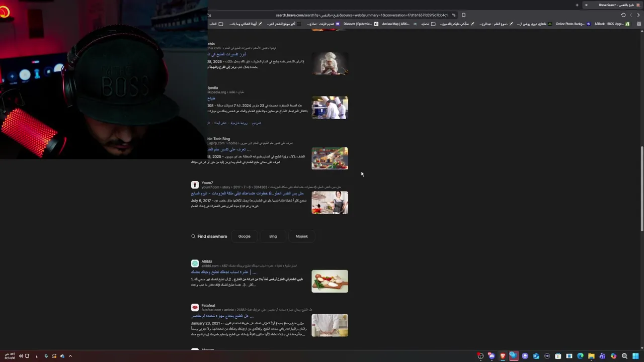This screenshot has height=362, width=644.
Task: Reload the page with the refresh icon
Action: 623,15
